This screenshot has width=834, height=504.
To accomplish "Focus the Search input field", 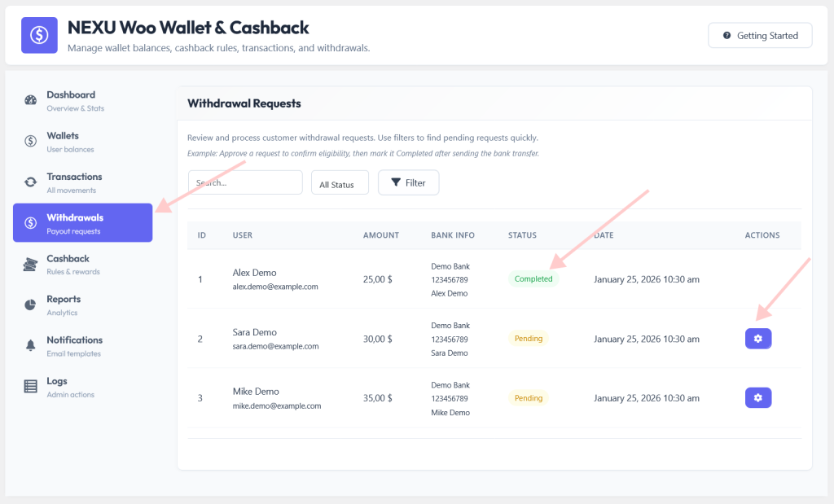I will point(245,183).
